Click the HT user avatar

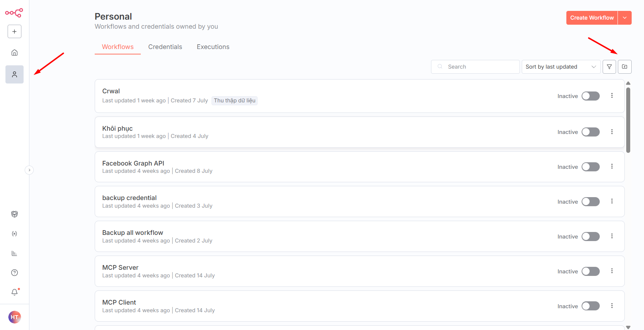15,317
